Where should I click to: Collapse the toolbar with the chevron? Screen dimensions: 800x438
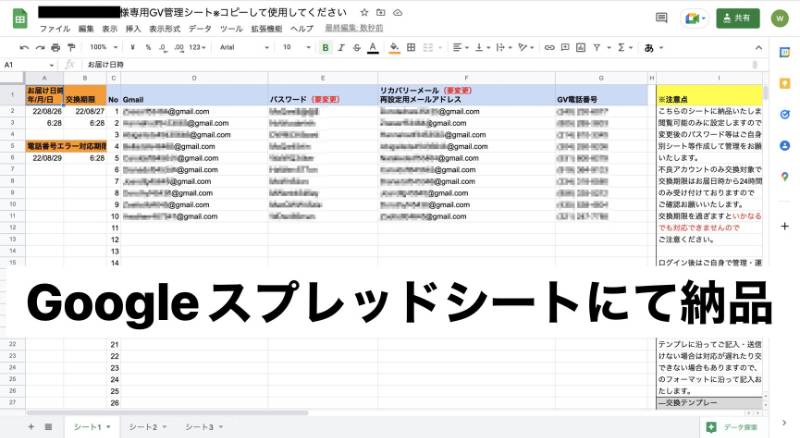pos(758,47)
